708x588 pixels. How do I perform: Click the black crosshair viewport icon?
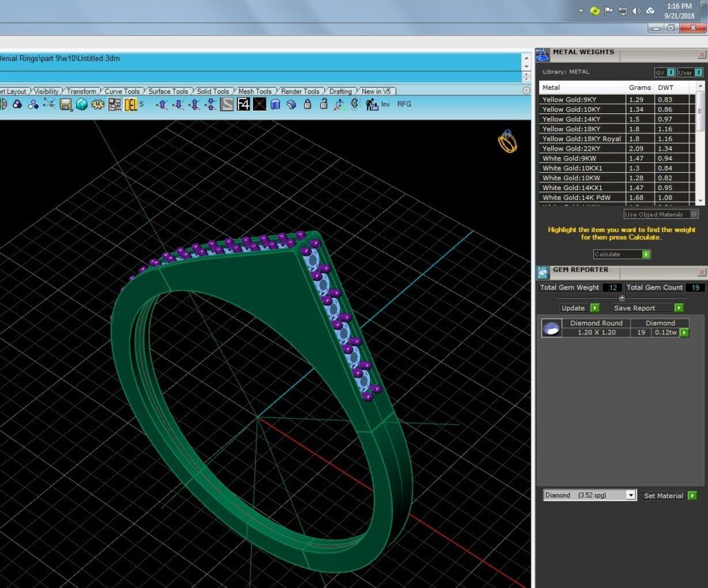tap(260, 105)
